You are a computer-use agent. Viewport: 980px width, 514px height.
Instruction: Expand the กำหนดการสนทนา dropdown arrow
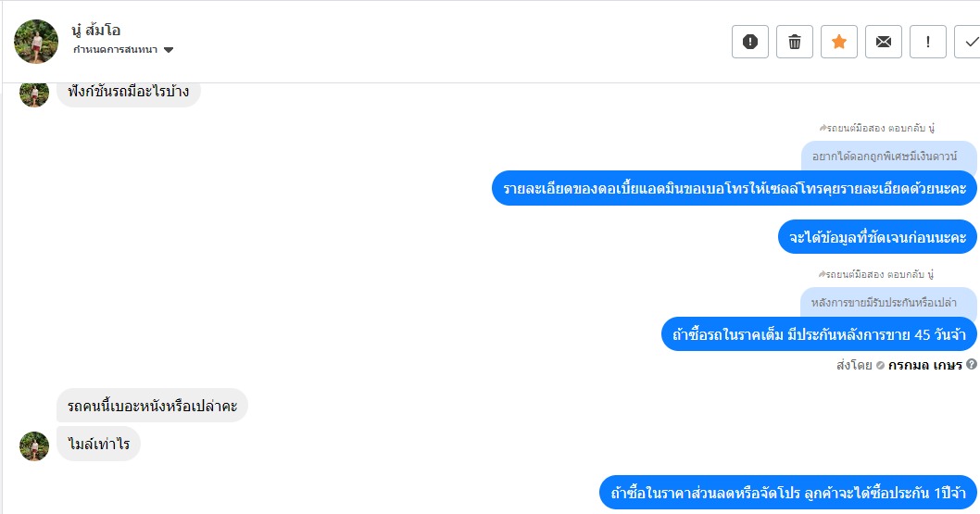click(169, 50)
